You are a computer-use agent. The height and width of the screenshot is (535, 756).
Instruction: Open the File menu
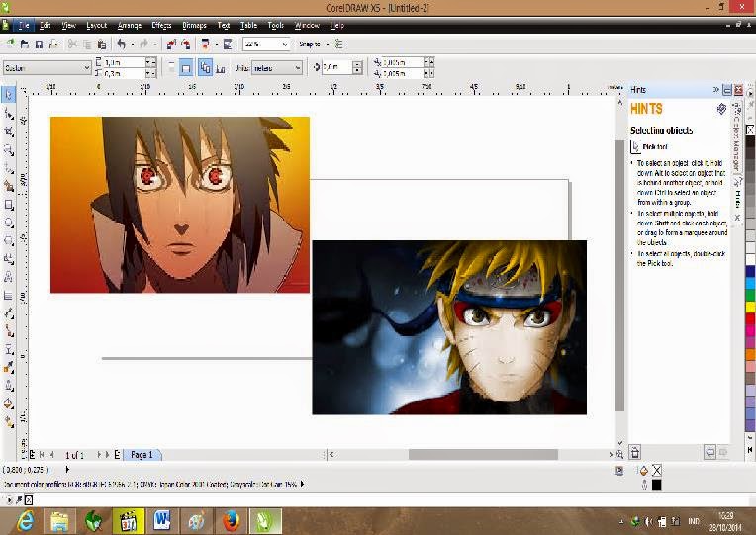[24, 25]
